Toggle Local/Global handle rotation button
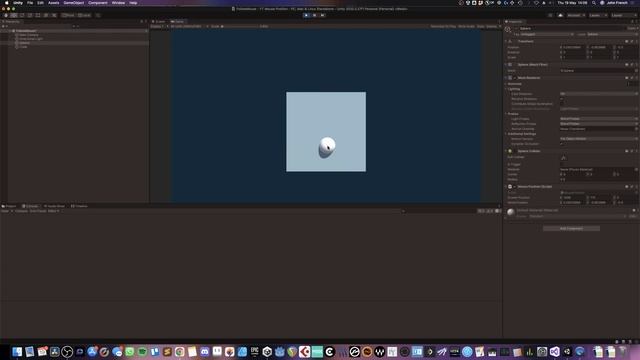The height and width of the screenshot is (360, 640). pos(84,15)
